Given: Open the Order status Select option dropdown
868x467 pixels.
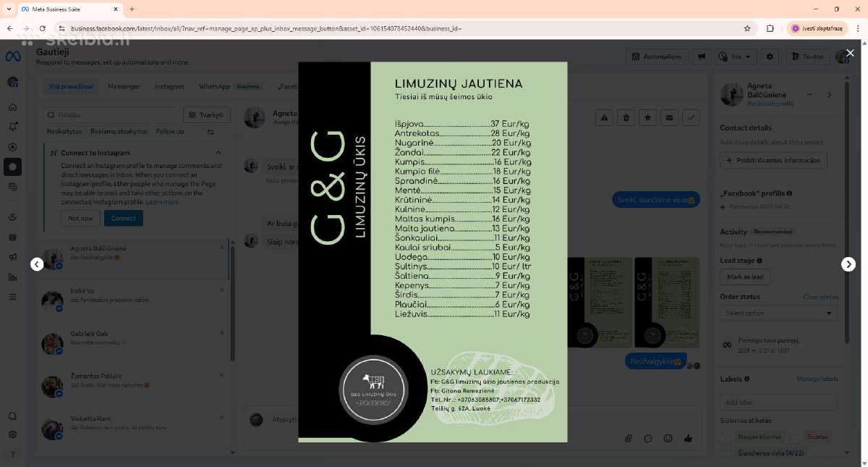Looking at the screenshot, I should pos(778,313).
